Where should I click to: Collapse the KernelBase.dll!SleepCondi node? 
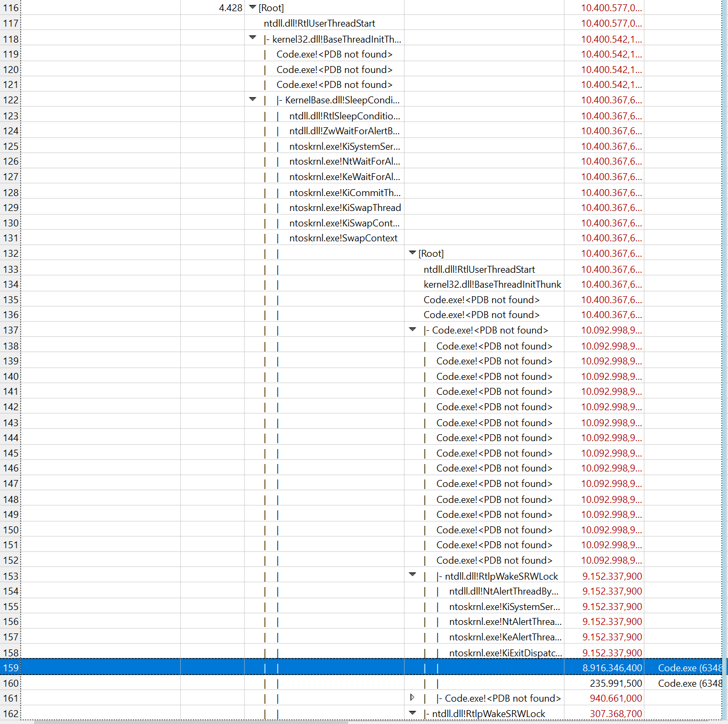251,100
